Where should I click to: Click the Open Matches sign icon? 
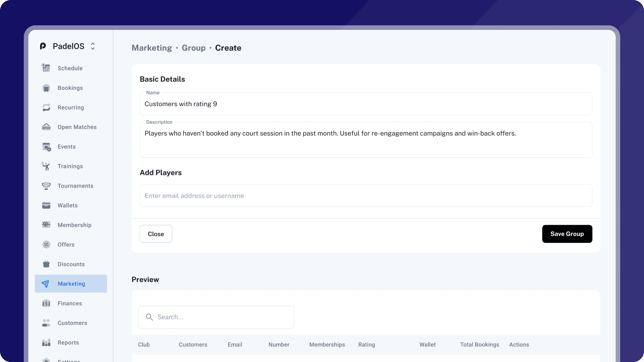click(x=46, y=127)
